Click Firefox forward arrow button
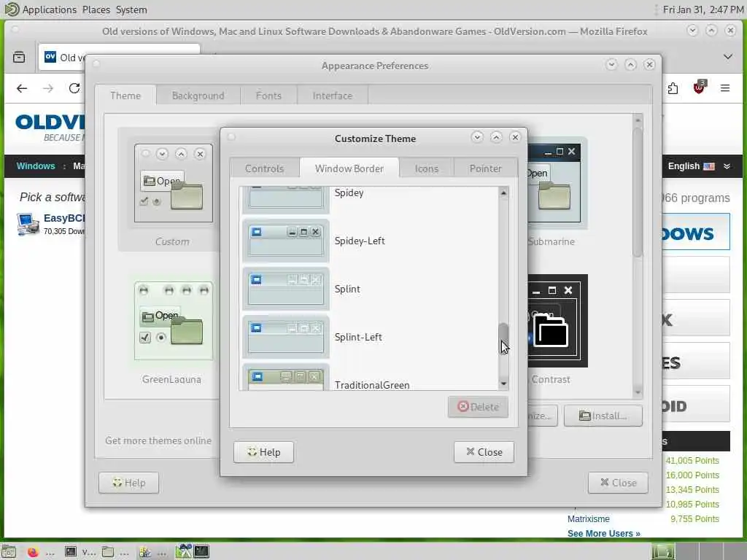The height and width of the screenshot is (560, 747). point(48,88)
